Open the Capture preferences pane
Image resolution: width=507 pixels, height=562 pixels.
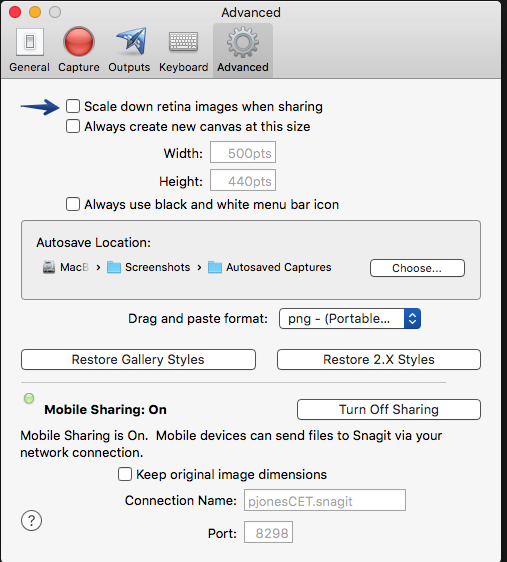click(79, 49)
